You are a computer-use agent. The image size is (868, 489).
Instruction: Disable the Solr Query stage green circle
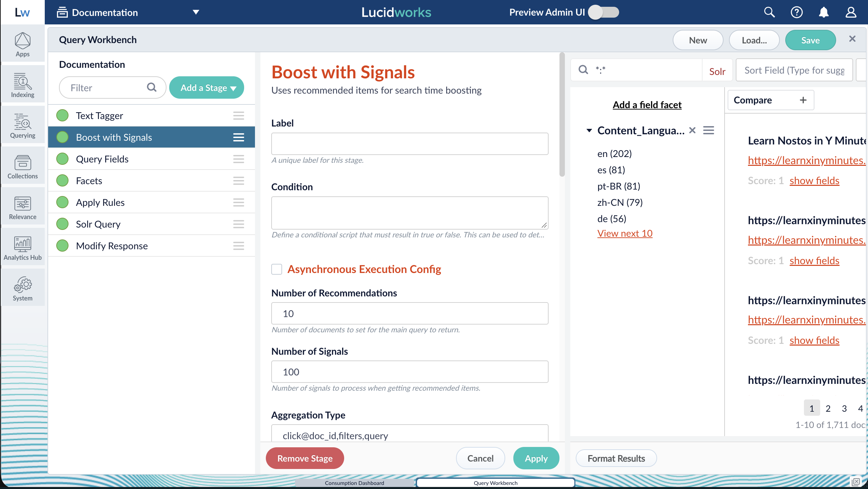(x=62, y=224)
